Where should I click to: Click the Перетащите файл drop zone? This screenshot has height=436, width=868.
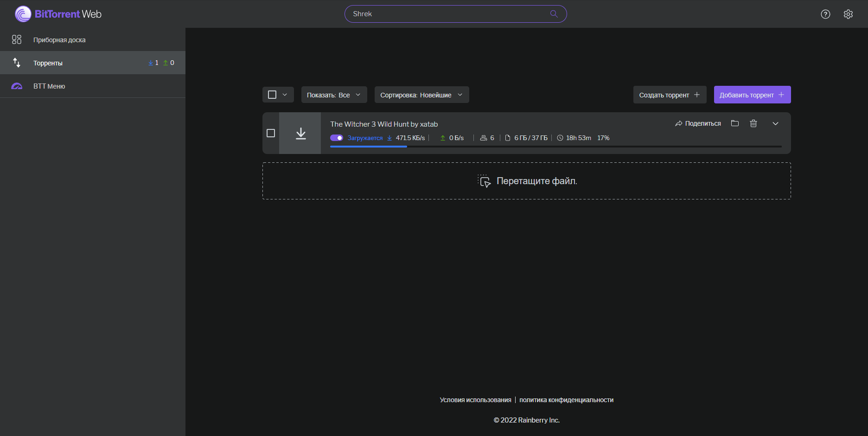click(x=527, y=181)
